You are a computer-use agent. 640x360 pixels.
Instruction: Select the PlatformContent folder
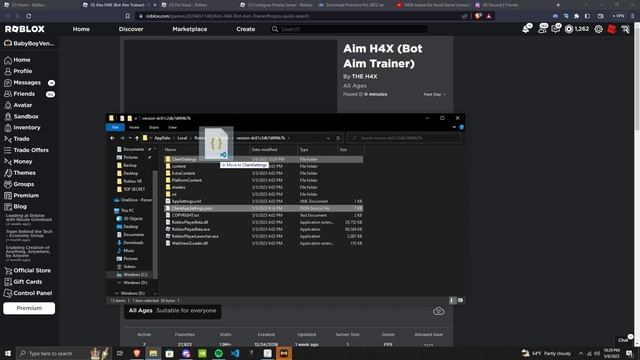coord(187,180)
